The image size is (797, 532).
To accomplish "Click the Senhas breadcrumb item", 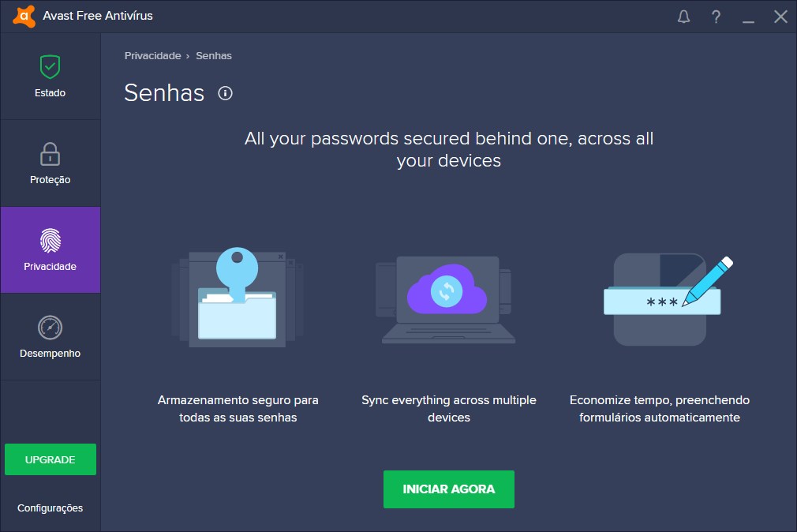I will coord(214,56).
